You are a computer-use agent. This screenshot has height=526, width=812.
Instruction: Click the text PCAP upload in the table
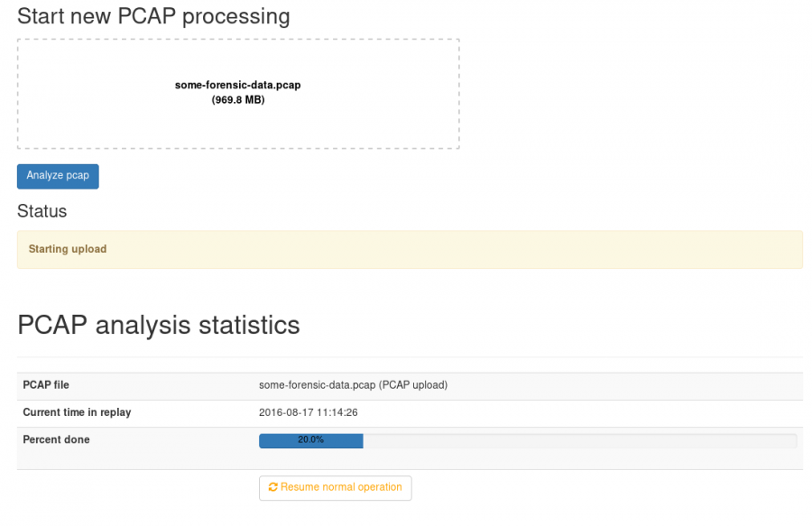tap(414, 385)
